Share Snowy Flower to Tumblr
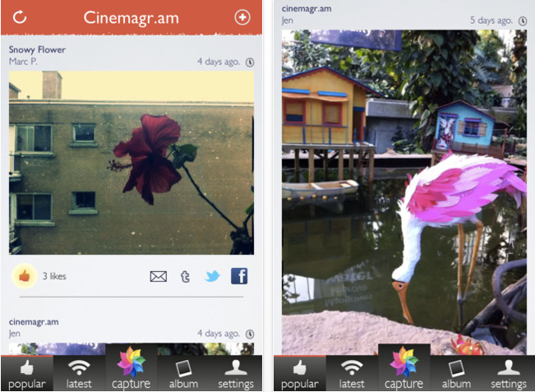The image size is (535, 392). (x=185, y=276)
